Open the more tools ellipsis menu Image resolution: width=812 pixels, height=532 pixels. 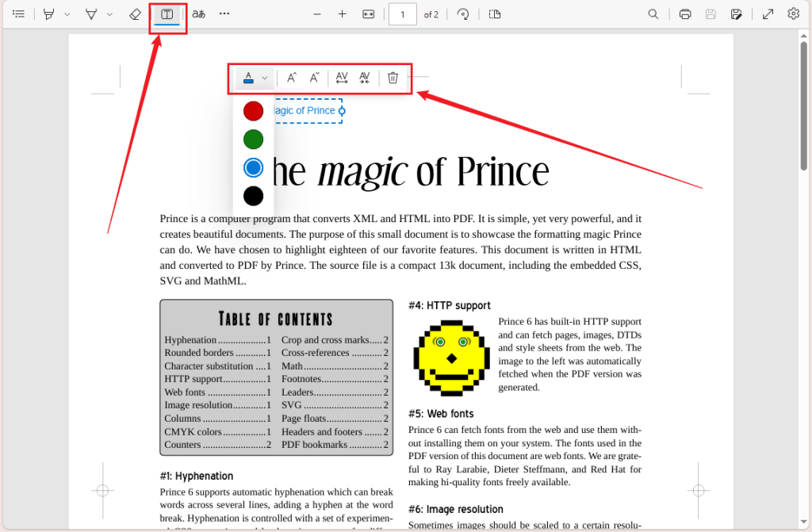click(x=224, y=14)
